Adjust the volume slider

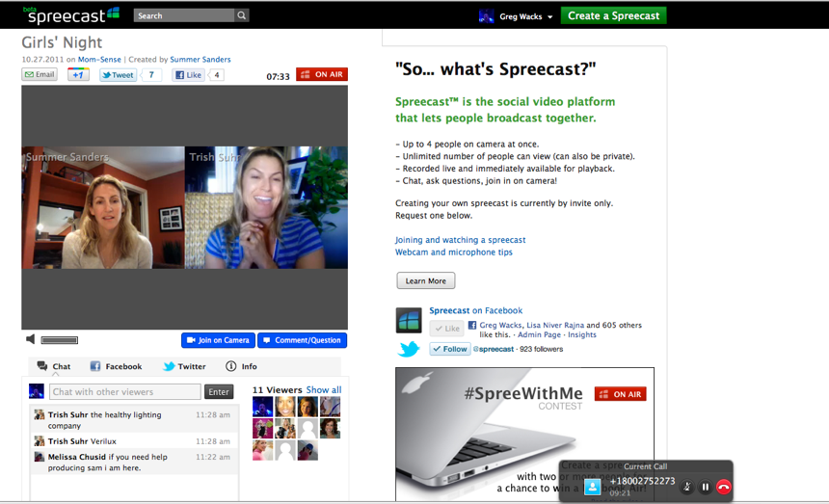coord(59,340)
